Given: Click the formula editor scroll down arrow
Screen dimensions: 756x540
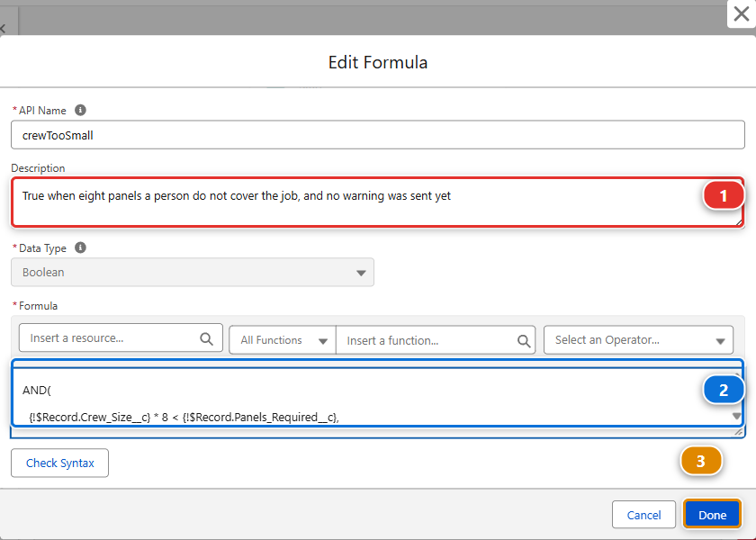Looking at the screenshot, I should coord(736,416).
